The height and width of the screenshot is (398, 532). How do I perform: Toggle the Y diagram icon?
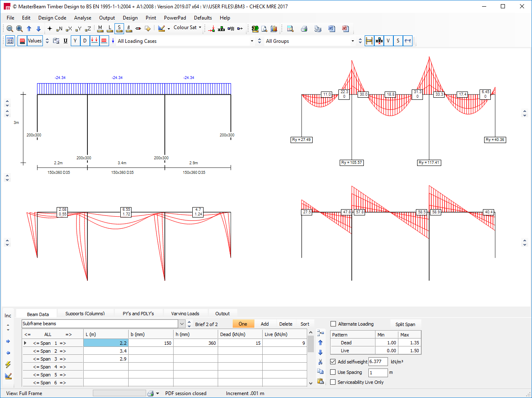pyautogui.click(x=78, y=29)
